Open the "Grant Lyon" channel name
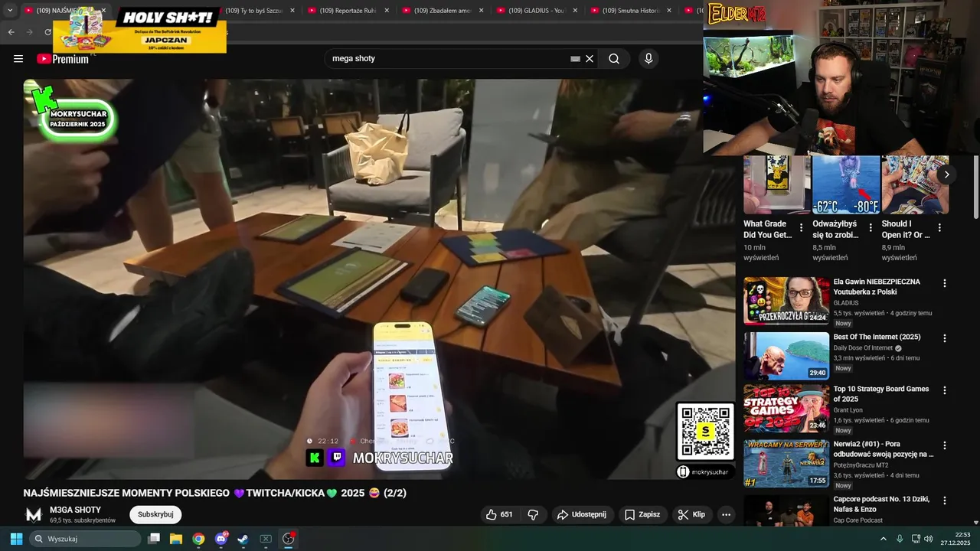The image size is (980, 551). pos(848,410)
